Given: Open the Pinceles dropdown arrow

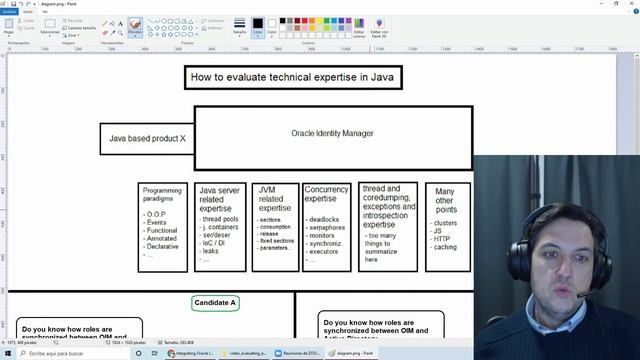Looking at the screenshot, I should coord(135,36).
